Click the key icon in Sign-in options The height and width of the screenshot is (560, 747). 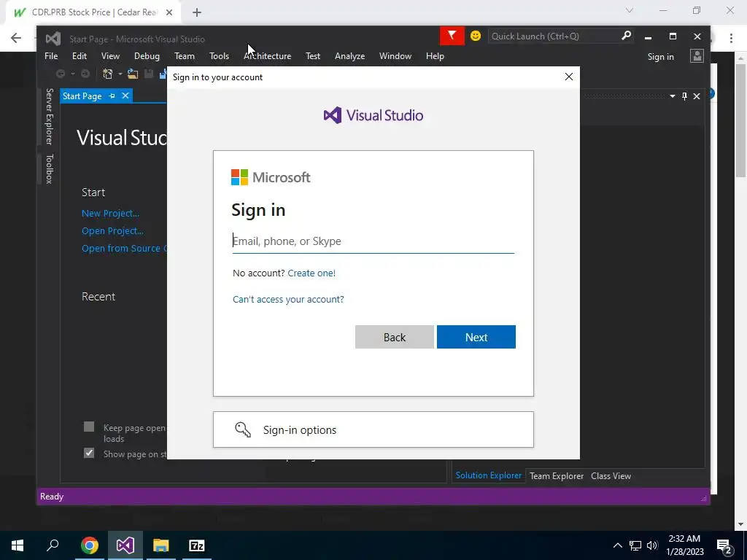[x=243, y=429]
